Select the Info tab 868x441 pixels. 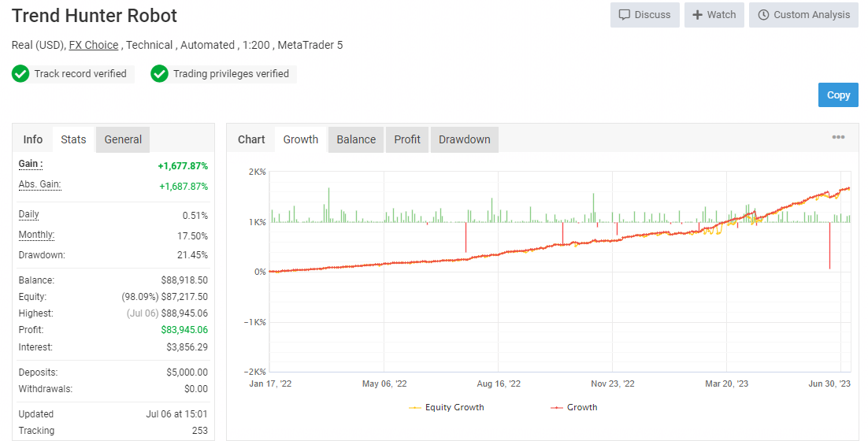(32, 139)
